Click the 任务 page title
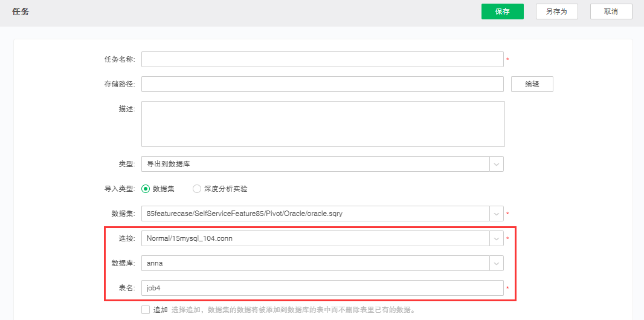The height and width of the screenshot is (320, 644). (21, 11)
